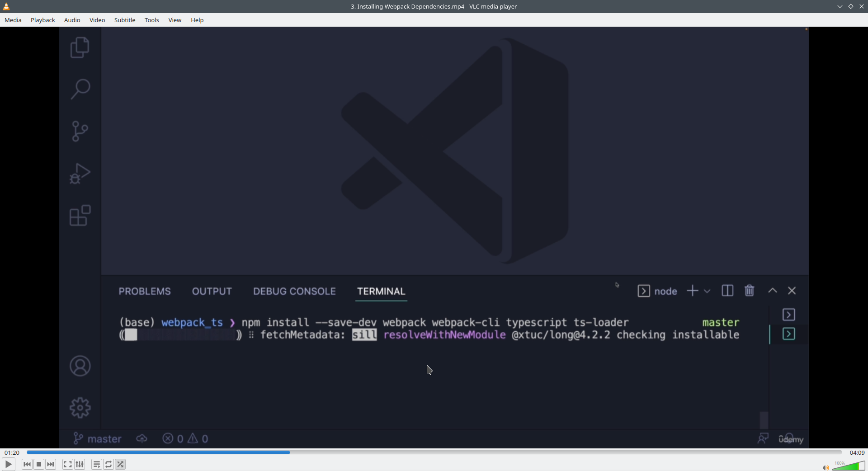Open the Tools menu

click(152, 20)
